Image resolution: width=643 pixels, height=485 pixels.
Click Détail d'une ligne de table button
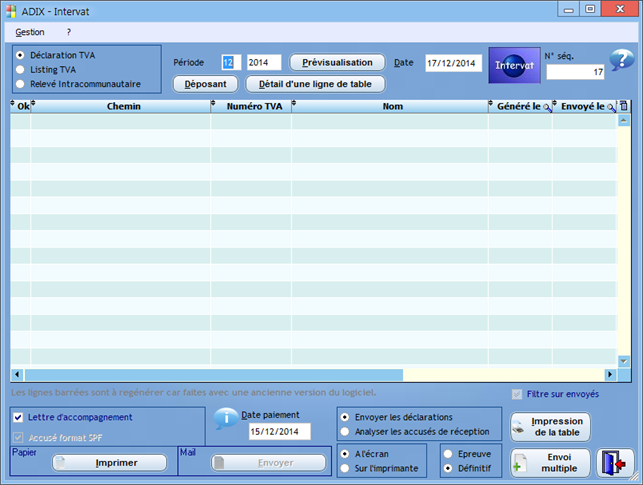point(315,84)
